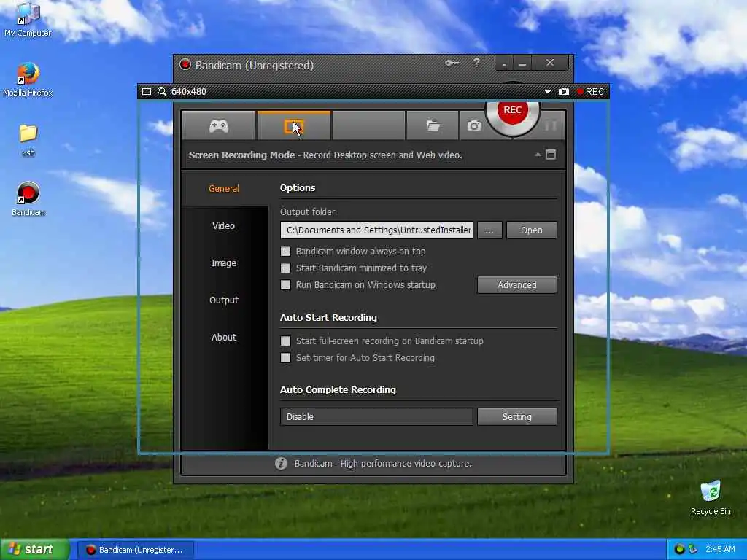The height and width of the screenshot is (560, 747).
Task: Click Bandicam taskbar button
Action: [x=135, y=550]
